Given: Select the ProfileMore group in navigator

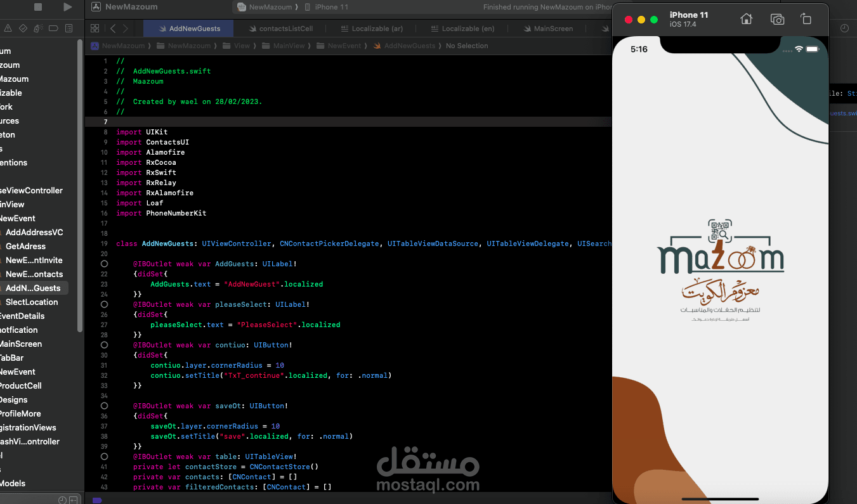Looking at the screenshot, I should [20, 413].
